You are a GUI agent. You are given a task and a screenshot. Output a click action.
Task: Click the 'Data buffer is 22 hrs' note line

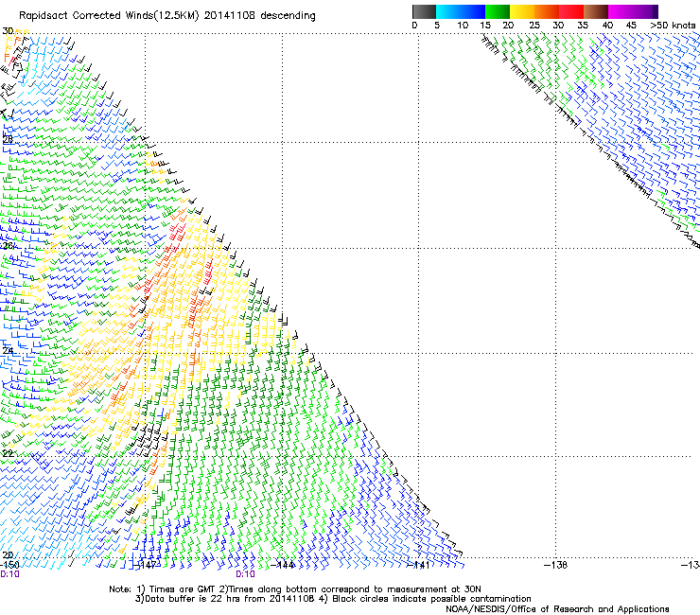[333, 599]
